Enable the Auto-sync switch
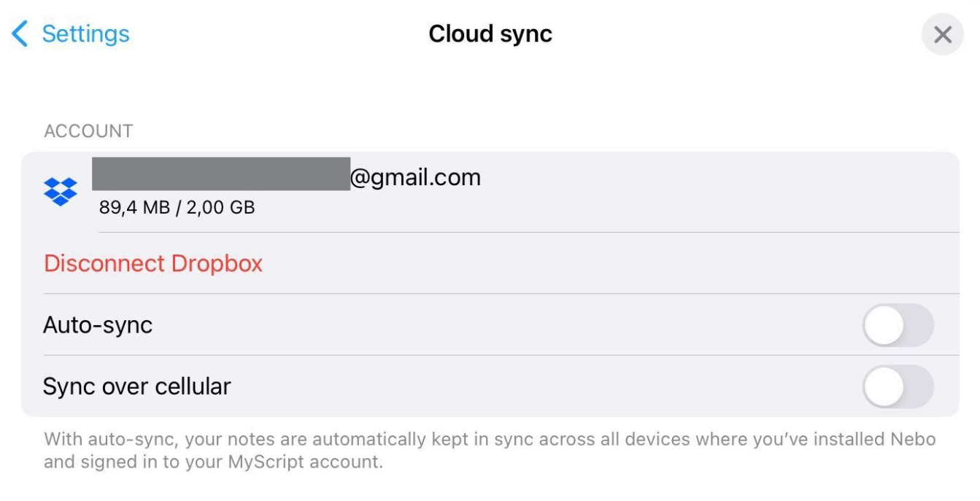The height and width of the screenshot is (501, 980). pos(898,325)
